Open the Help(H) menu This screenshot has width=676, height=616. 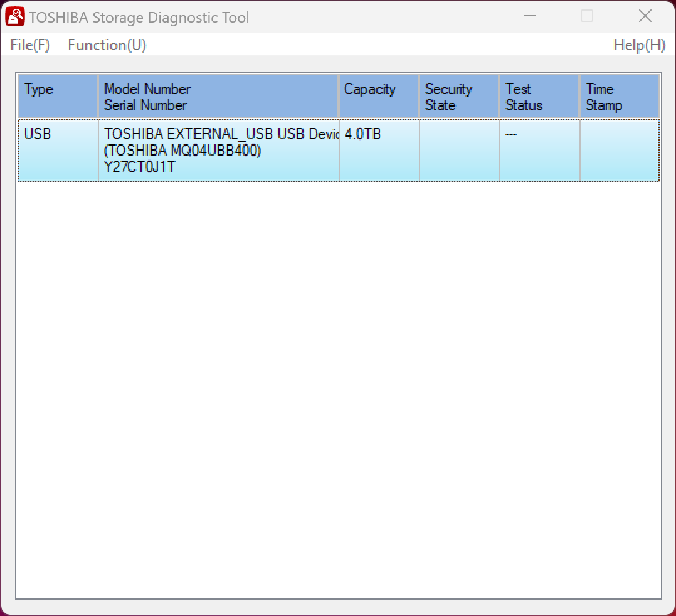coord(640,45)
